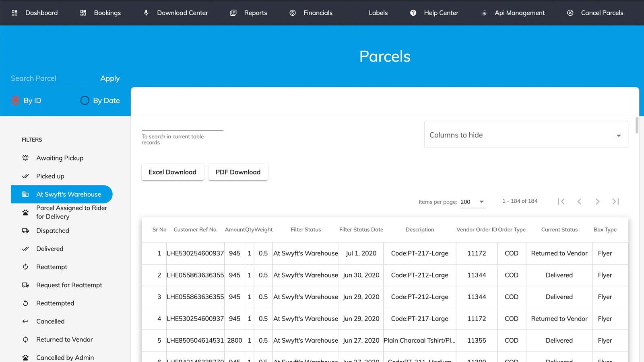This screenshot has width=644, height=362.
Task: Click row 5 reference LHE850504614531
Action: [195, 340]
